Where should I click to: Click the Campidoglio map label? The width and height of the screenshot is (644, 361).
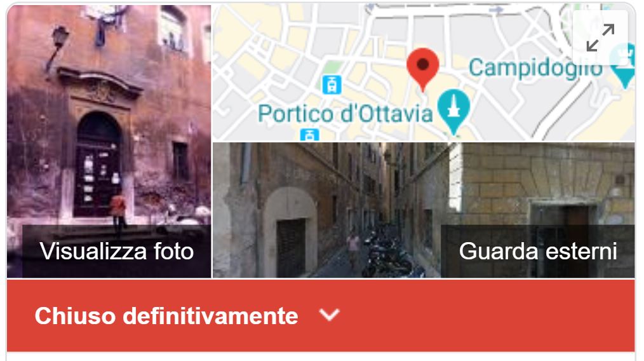pyautogui.click(x=535, y=68)
